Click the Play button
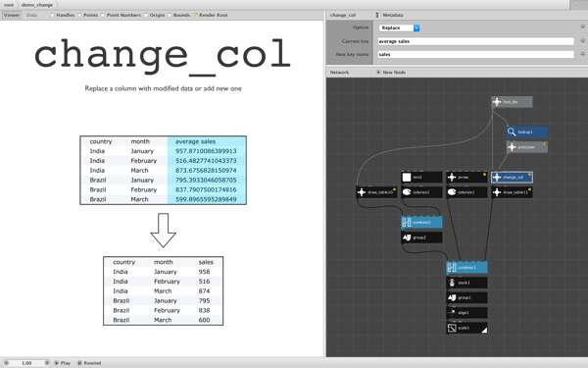Screen dimensions: 588x368 point(63,363)
